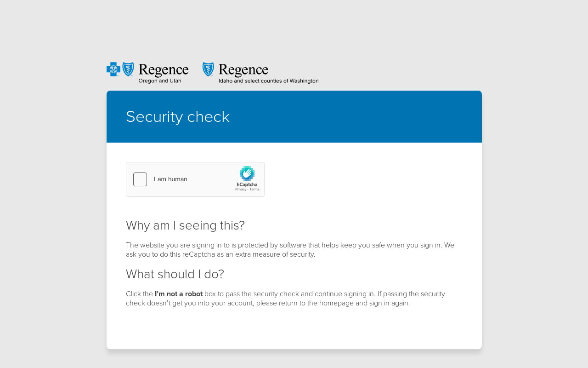Viewport: 588px width, 368px height.
Task: Click the "Security check" heading
Action: tap(178, 117)
